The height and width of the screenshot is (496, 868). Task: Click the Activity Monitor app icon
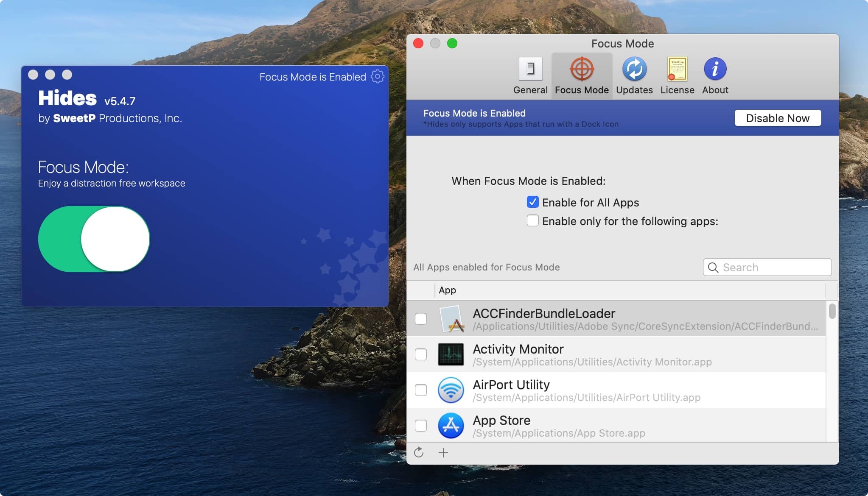tap(451, 354)
